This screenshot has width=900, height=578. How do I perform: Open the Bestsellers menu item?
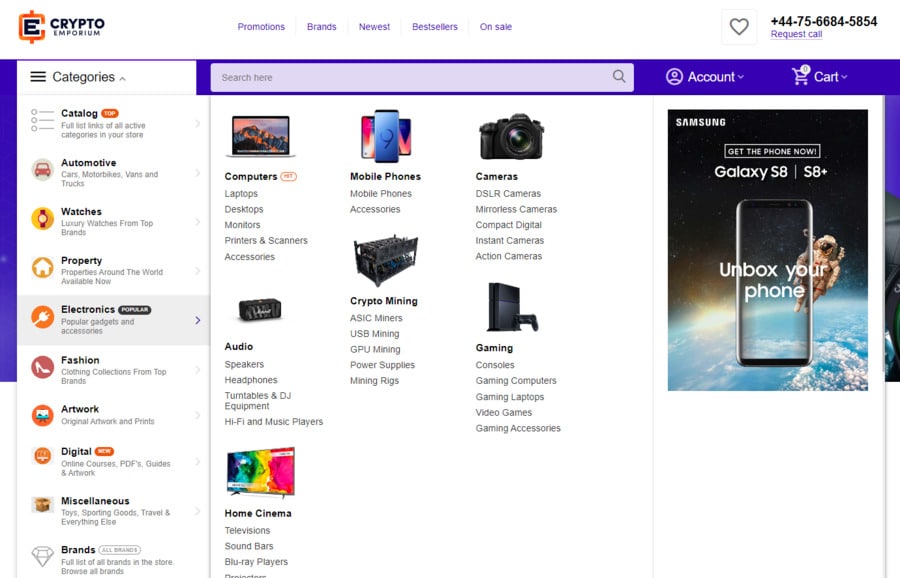(x=435, y=26)
